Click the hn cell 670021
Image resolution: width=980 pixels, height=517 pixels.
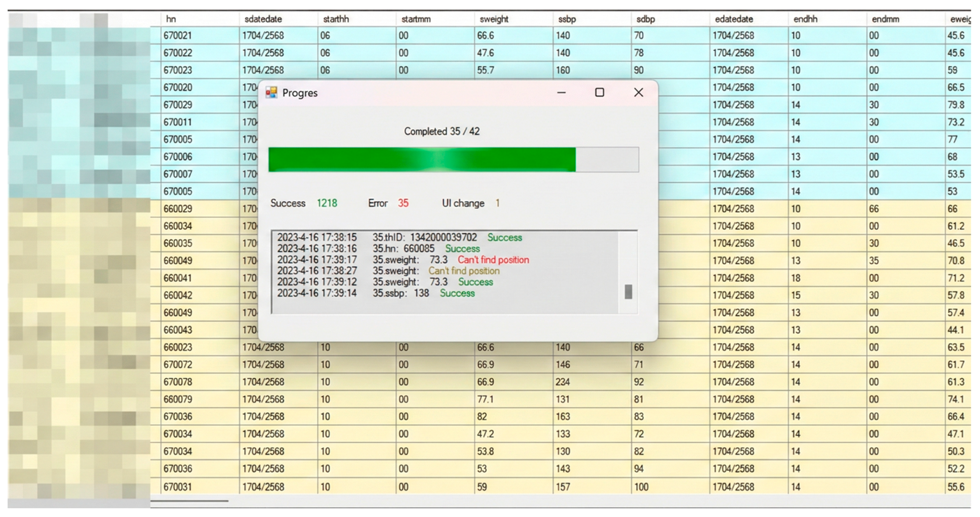coord(178,35)
